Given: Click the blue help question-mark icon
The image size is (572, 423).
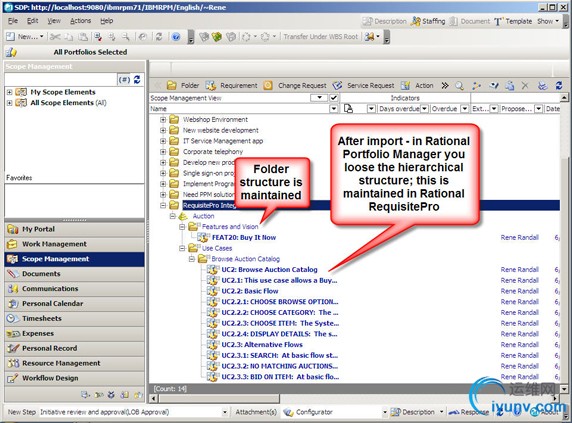Looking at the screenshot, I should [176, 36].
